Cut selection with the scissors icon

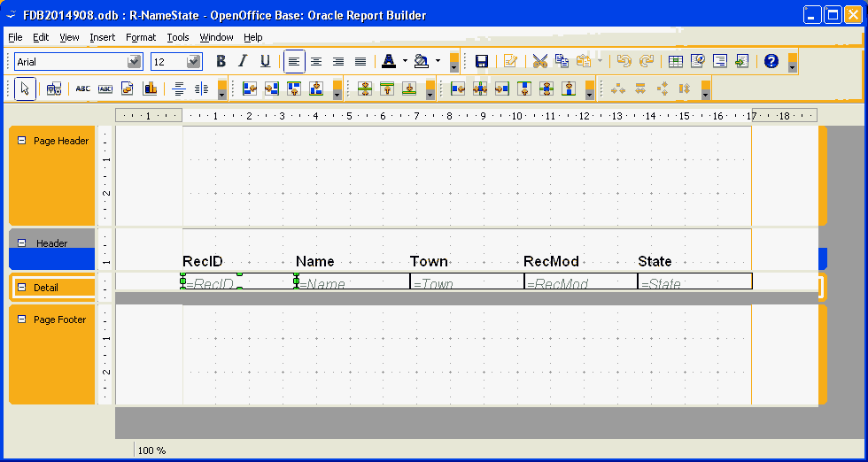pos(539,61)
